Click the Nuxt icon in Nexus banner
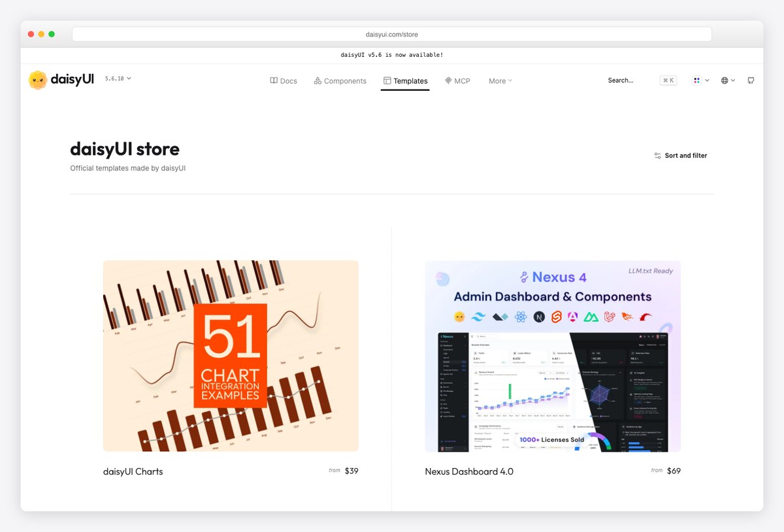This screenshot has height=532, width=784. tap(591, 317)
